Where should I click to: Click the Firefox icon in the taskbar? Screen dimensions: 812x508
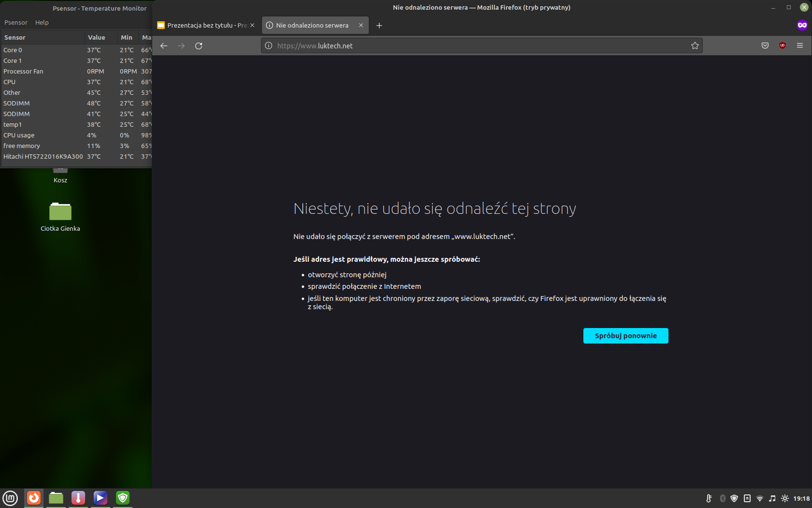(x=34, y=498)
